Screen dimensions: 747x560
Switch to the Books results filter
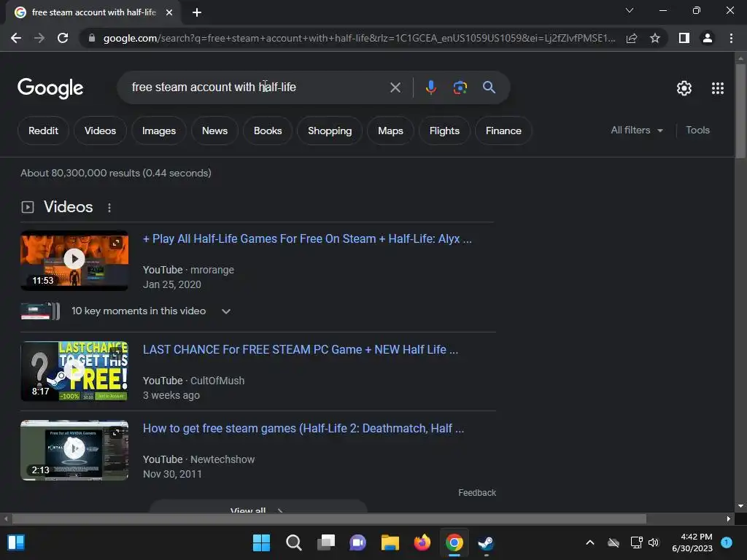click(x=268, y=131)
